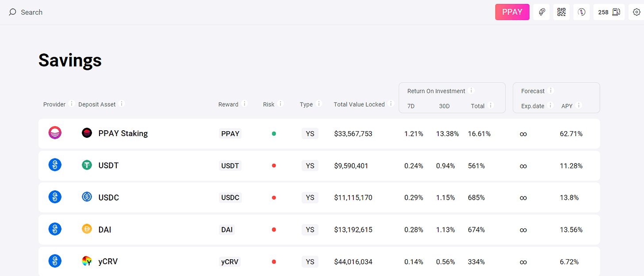Show info tooltip next to Forecast
644x276 pixels.
click(551, 91)
